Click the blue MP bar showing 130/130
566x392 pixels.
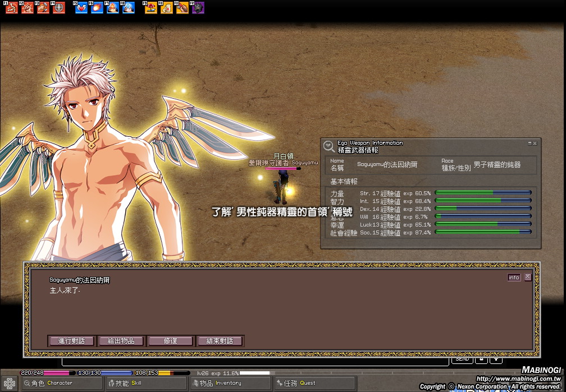point(105,373)
